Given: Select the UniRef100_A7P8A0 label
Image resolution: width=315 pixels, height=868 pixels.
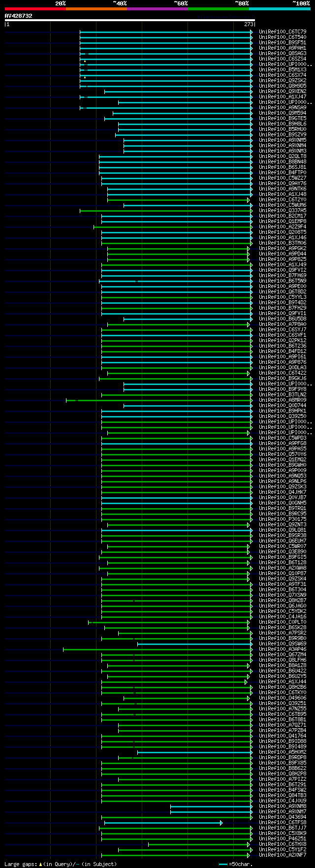Looking at the screenshot, I should [283, 324].
